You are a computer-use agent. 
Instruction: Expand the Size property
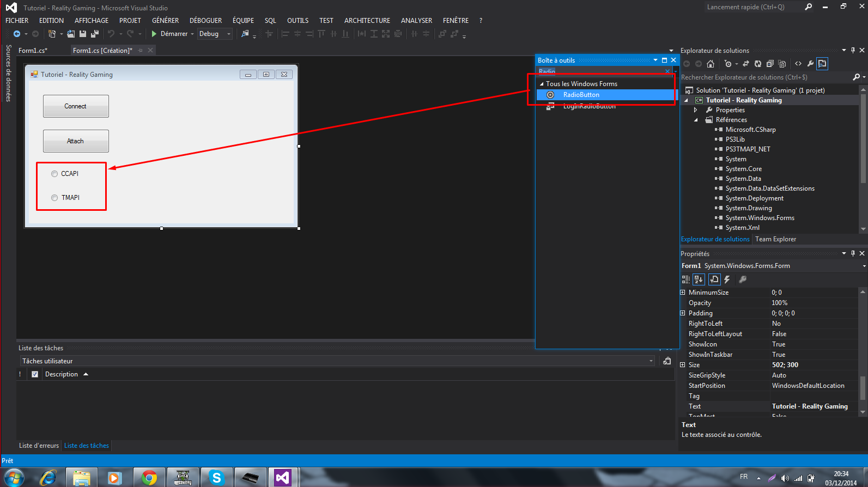pos(683,365)
